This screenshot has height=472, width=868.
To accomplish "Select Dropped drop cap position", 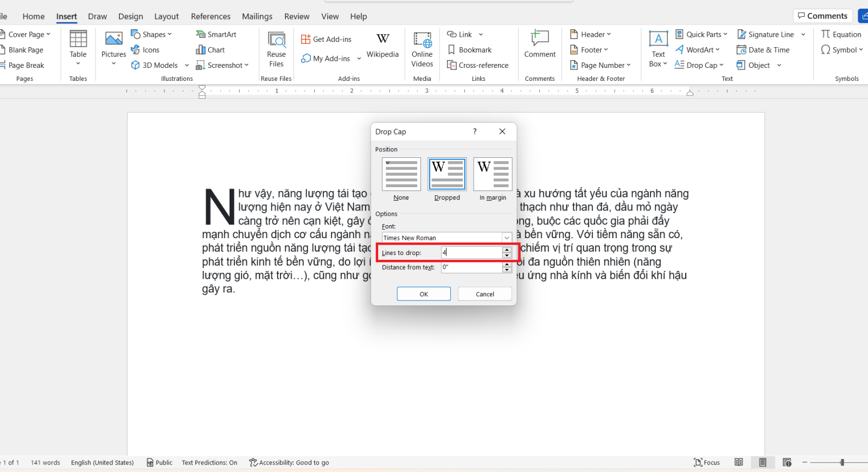I will point(447,179).
